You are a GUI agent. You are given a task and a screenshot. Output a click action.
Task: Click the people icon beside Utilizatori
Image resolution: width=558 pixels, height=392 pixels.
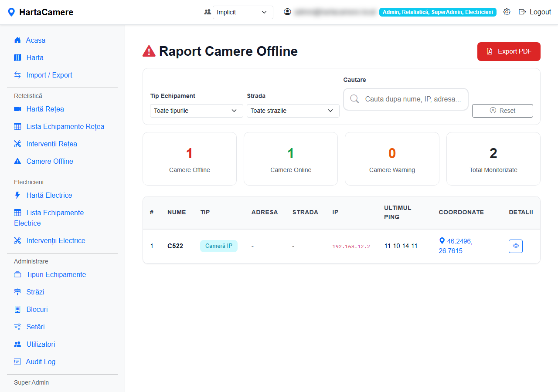coord(17,344)
